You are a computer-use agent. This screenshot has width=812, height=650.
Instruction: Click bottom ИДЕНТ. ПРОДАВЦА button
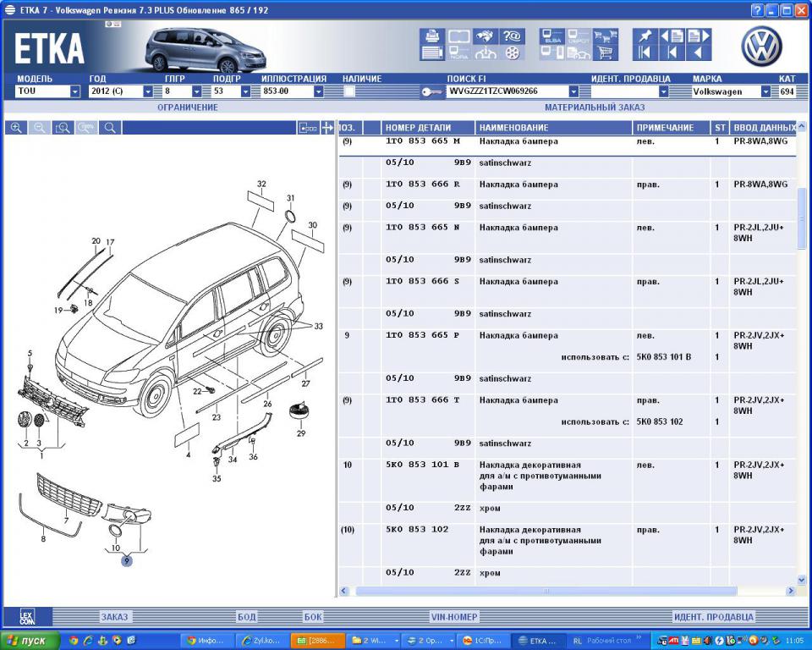click(x=714, y=617)
